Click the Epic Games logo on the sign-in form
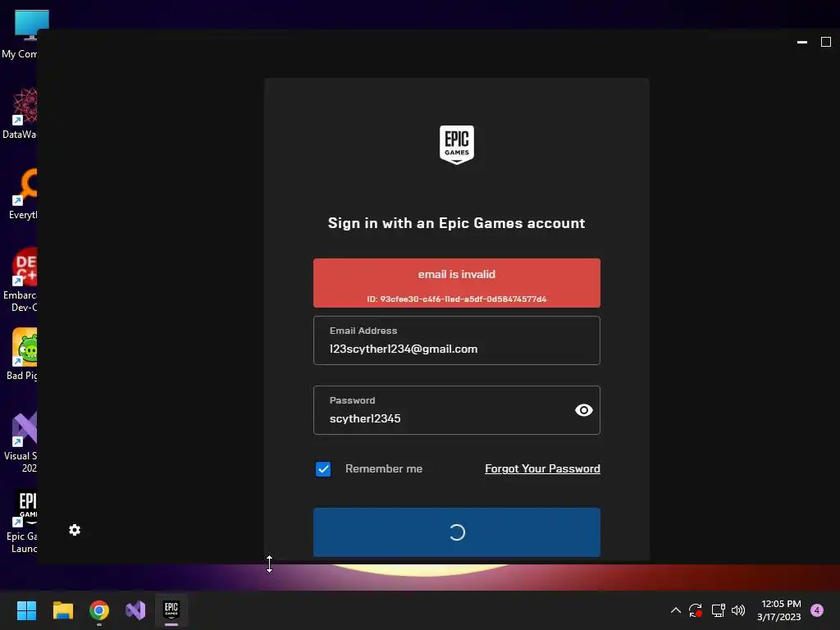The image size is (840, 630). point(456,144)
